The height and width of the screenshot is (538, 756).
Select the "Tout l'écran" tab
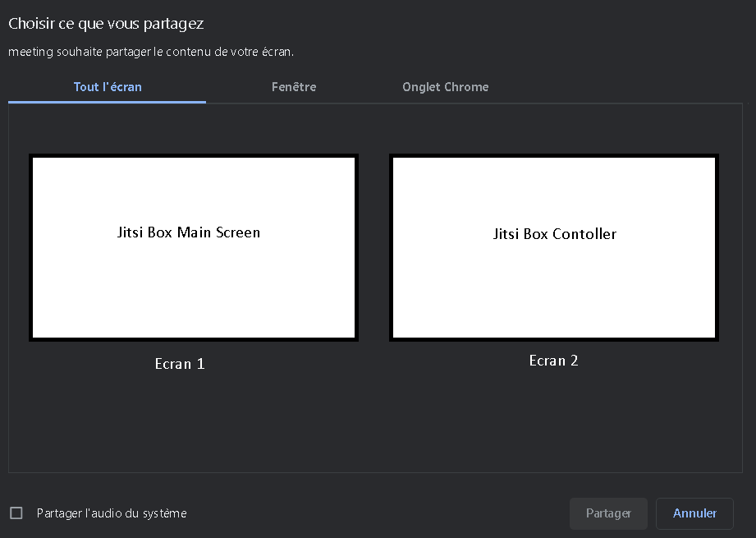[x=107, y=87]
